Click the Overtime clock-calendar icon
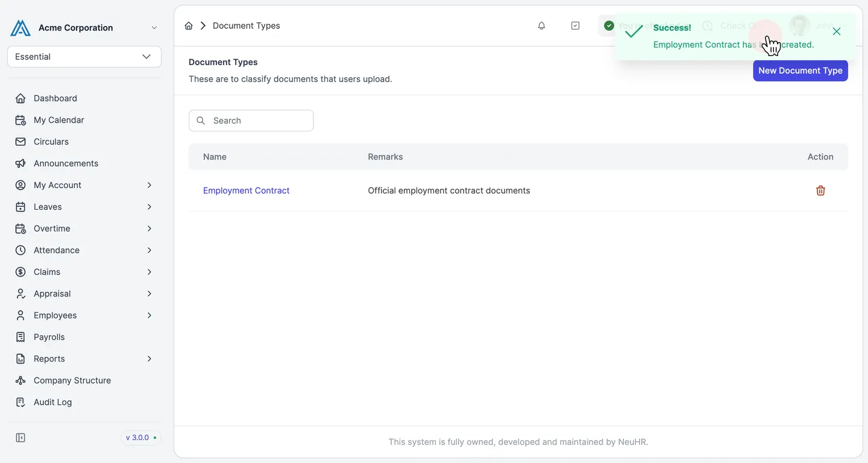 pos(20,228)
